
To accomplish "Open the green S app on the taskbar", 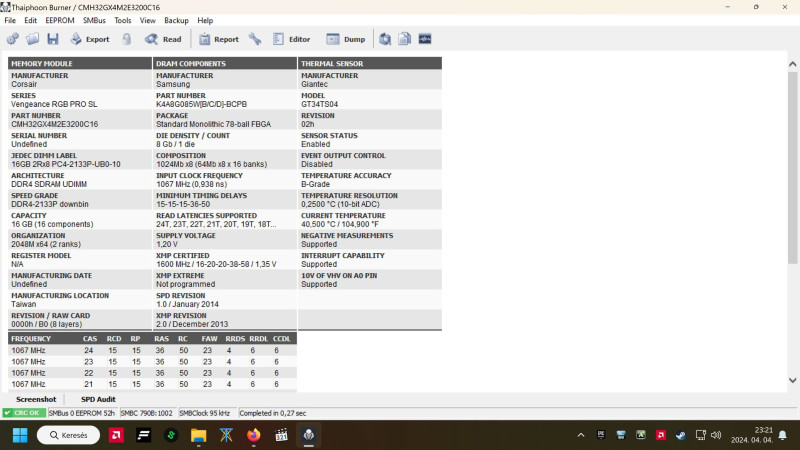I will 171,435.
